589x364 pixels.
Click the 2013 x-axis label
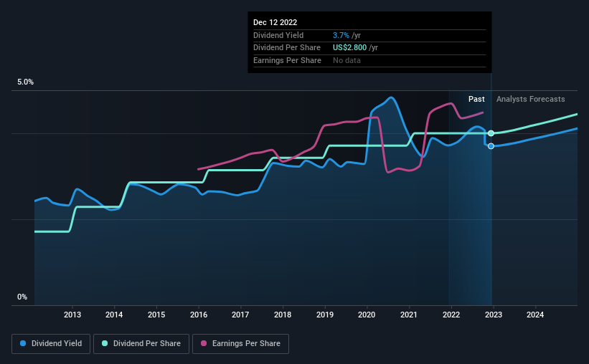[x=72, y=315]
